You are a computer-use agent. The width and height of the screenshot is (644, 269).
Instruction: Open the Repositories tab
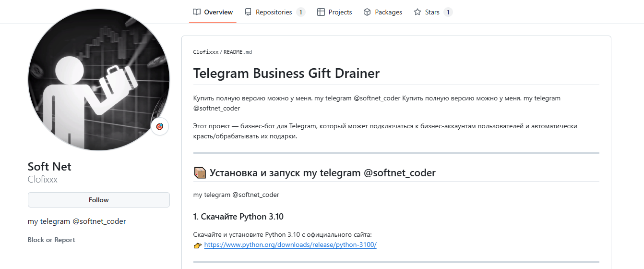(274, 12)
